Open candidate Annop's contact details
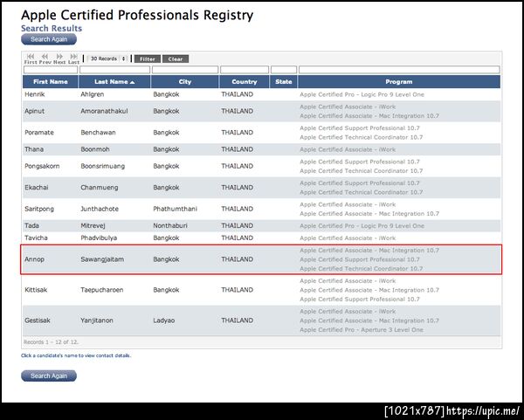The image size is (524, 420). [34, 259]
